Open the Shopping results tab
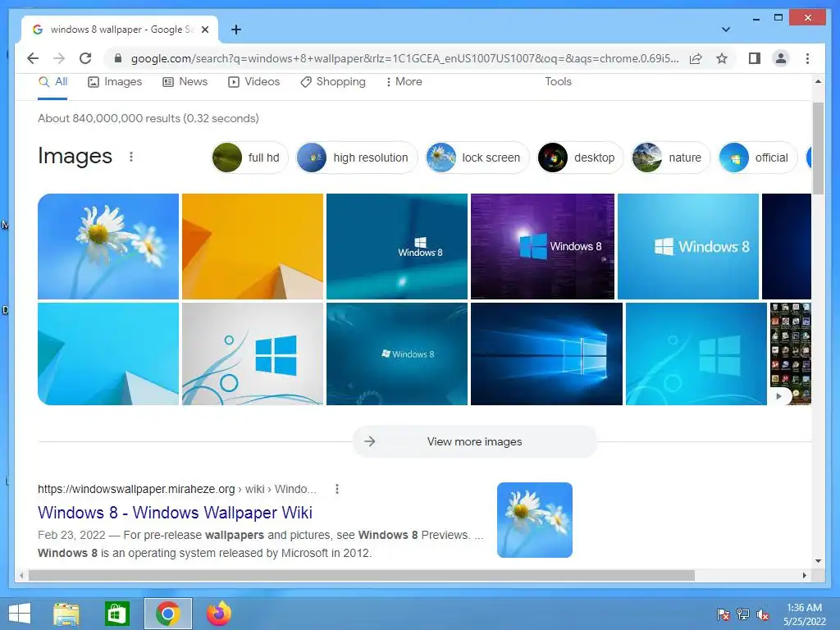This screenshot has width=840, height=630. click(x=333, y=82)
